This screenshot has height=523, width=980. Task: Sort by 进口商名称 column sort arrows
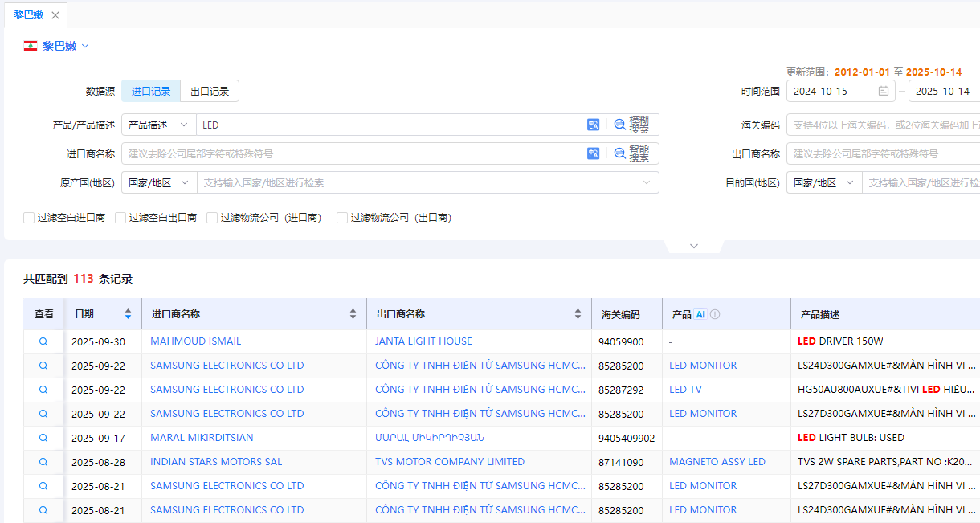click(x=353, y=314)
